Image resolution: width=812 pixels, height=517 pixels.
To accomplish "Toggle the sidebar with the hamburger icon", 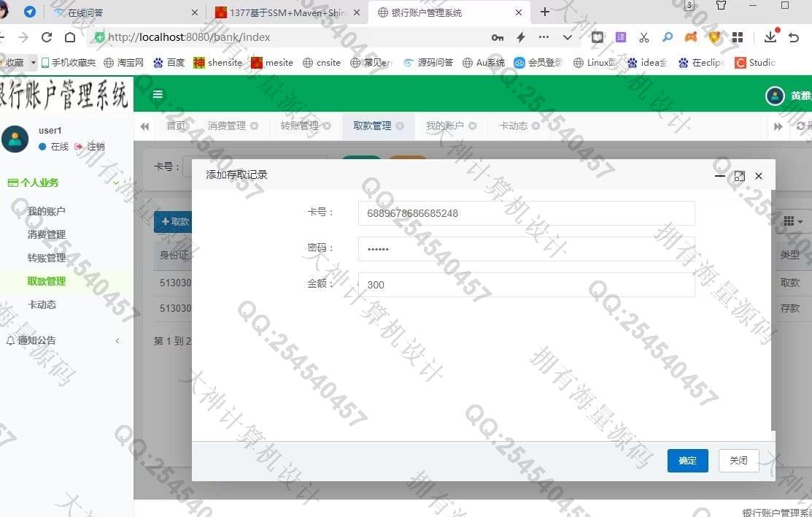I will 158,94.
